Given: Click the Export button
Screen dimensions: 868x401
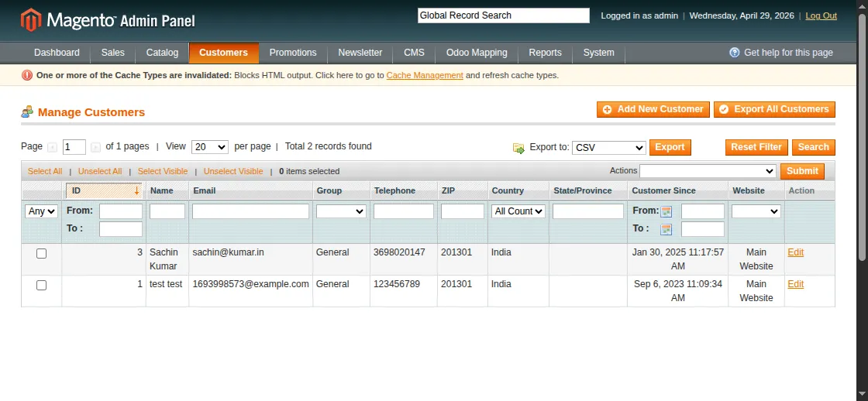Looking at the screenshot, I should click(670, 147).
